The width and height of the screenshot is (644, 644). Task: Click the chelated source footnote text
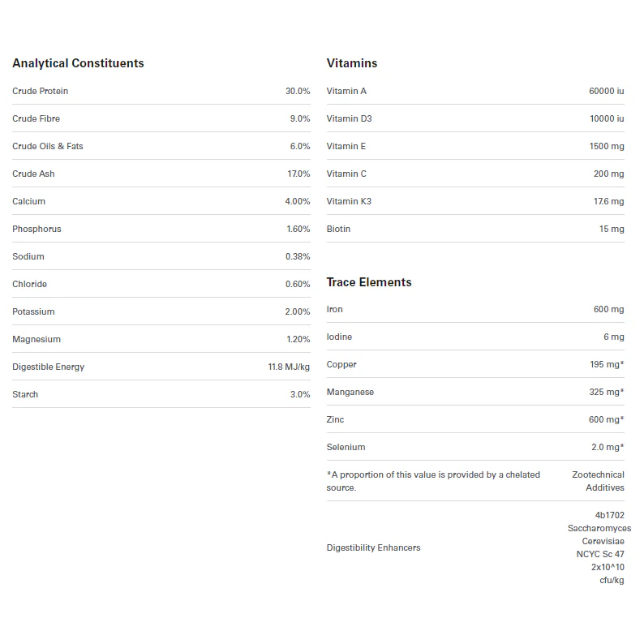click(433, 481)
